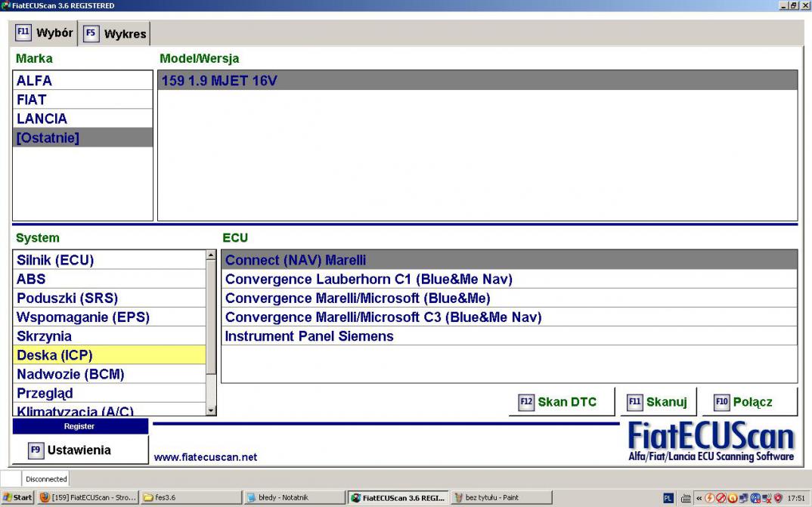Choose Connect (NAV) Marelli ECU
Viewport: 812px width, 507px height.
(509, 260)
